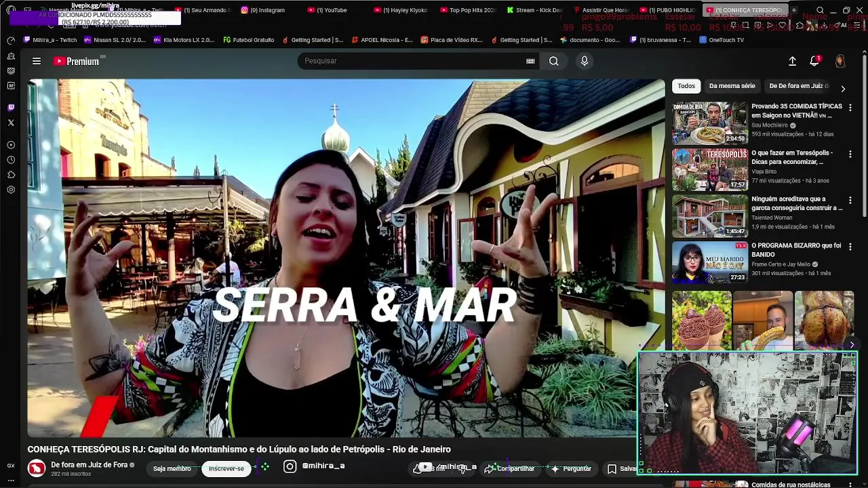
Task: Open the player icon in Opera sidebar
Action: (x=11, y=145)
